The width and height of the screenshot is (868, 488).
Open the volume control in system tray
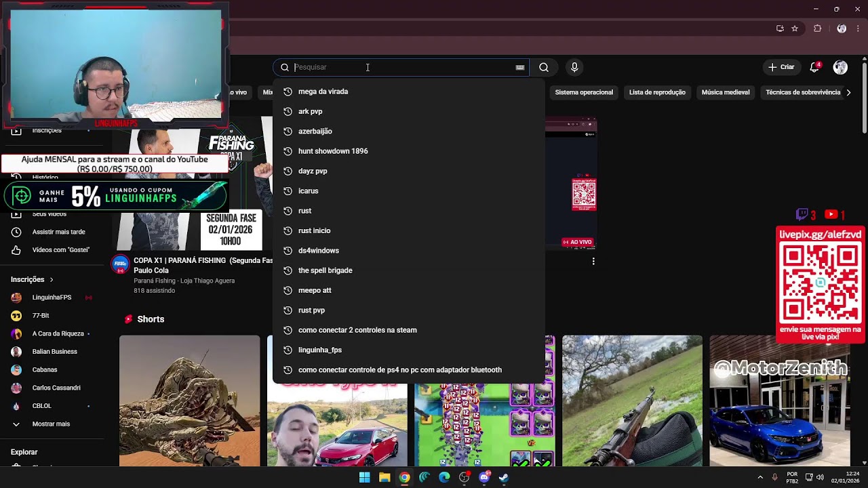click(x=820, y=477)
